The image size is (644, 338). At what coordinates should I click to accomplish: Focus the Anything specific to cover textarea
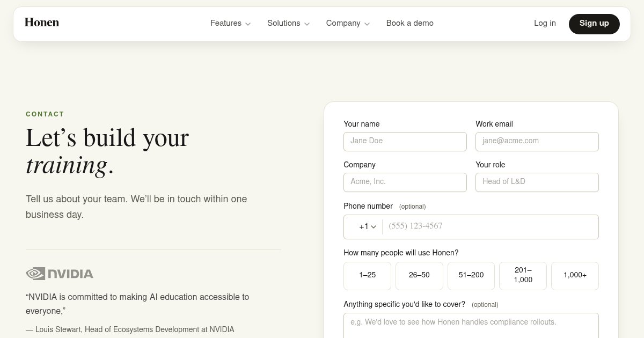pos(471,326)
